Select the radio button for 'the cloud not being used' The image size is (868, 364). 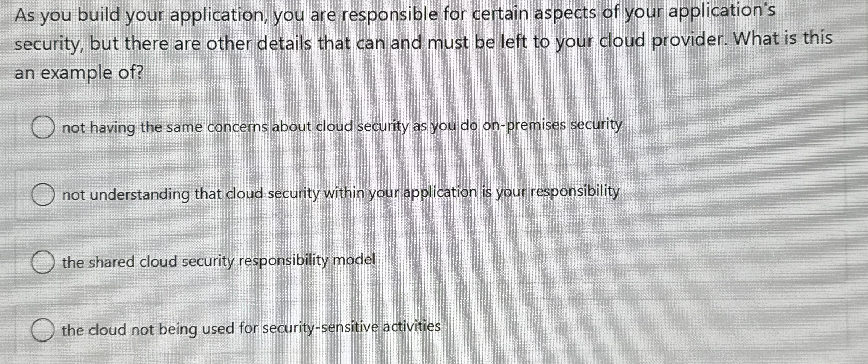point(43,329)
